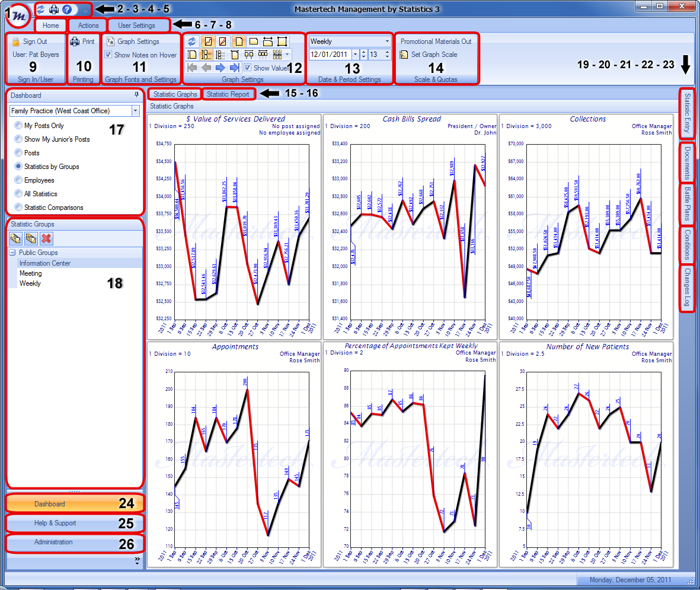The image size is (700, 590).
Task: Open the Mastertech application orb menu
Action: (x=19, y=15)
